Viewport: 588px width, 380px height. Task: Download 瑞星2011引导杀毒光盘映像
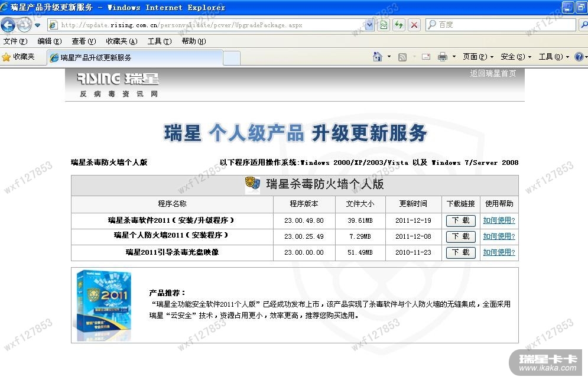(460, 252)
